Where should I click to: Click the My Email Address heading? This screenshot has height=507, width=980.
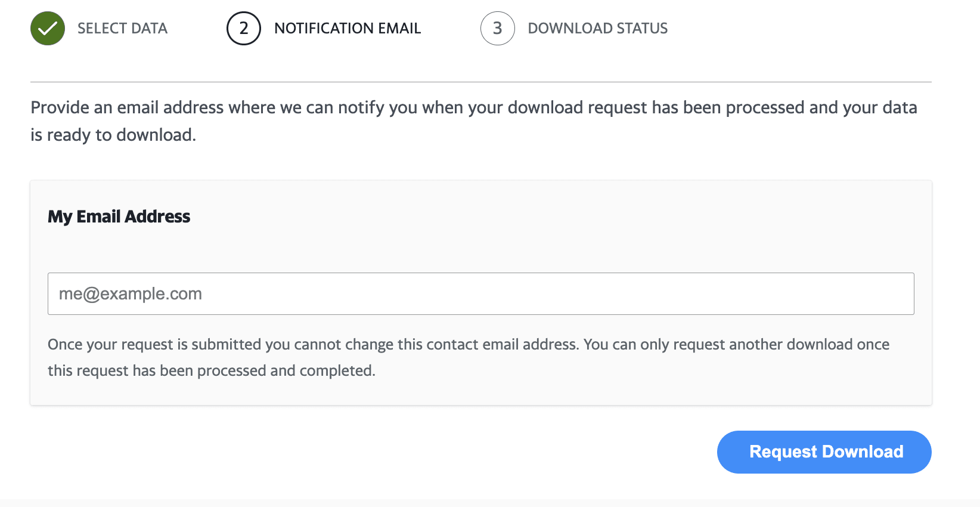(x=119, y=217)
